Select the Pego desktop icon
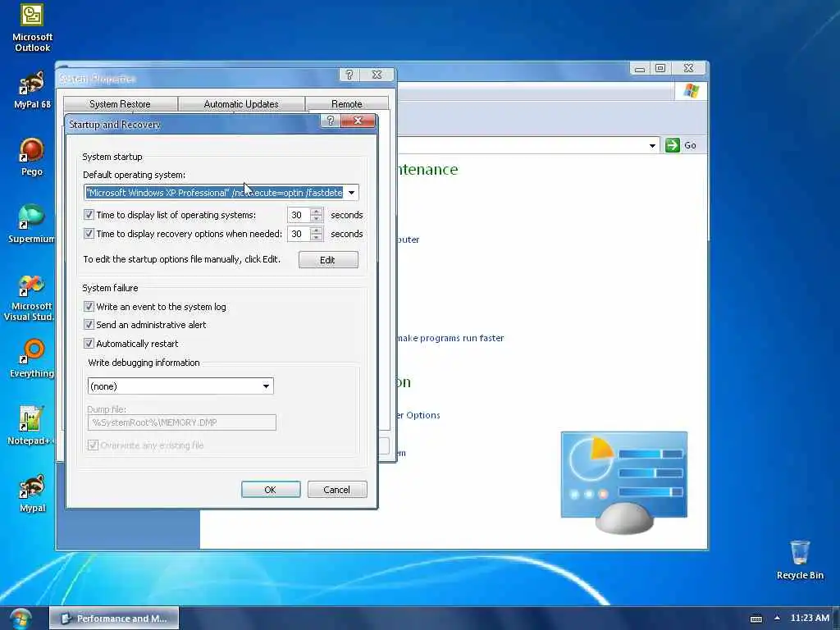The width and height of the screenshot is (840, 630). click(32, 157)
